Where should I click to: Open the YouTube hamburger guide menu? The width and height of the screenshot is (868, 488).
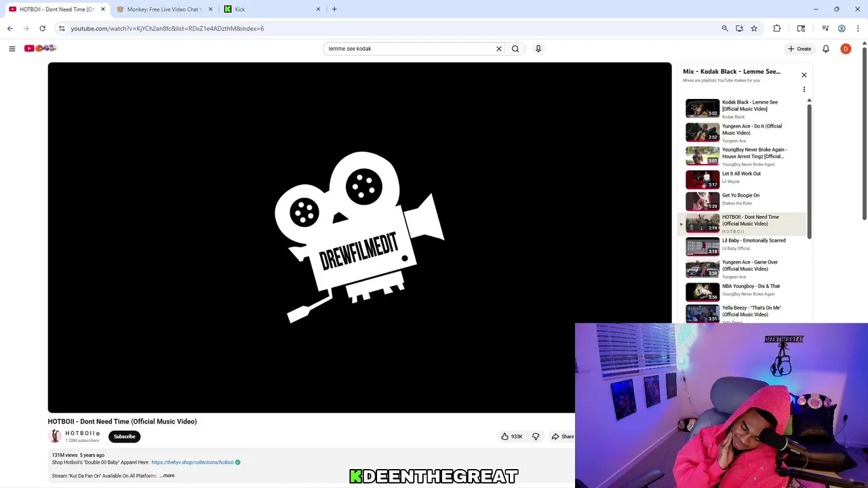point(12,49)
